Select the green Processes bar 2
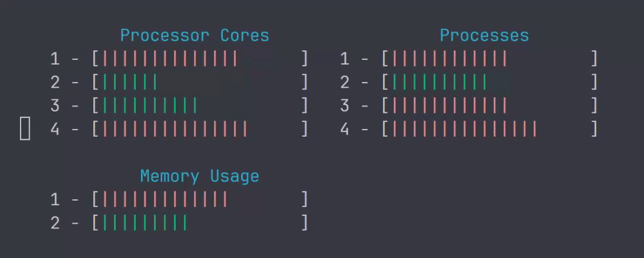The image size is (644, 258). pos(439,83)
